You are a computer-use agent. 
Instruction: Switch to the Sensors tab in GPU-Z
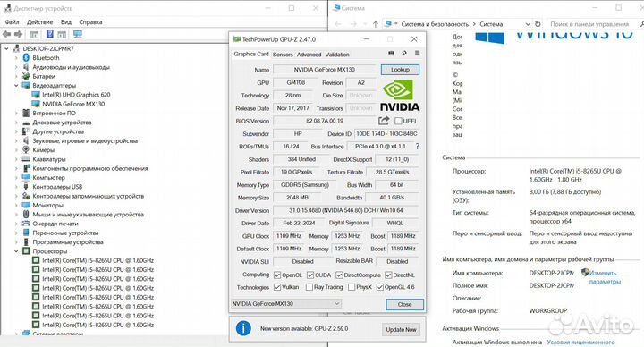[x=283, y=55]
